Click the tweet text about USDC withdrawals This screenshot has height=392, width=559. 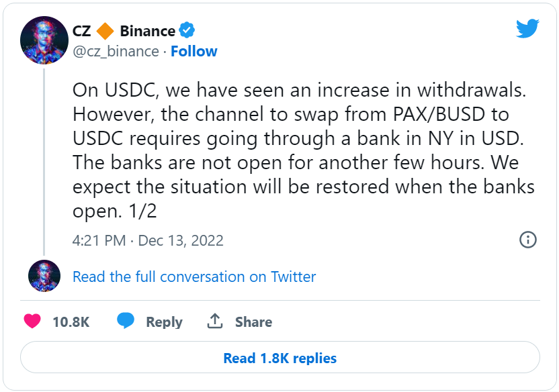click(302, 150)
